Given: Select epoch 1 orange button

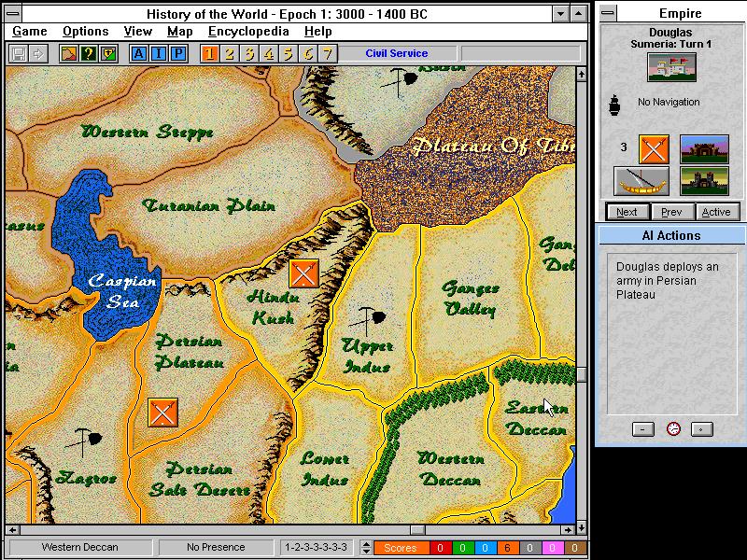Looking at the screenshot, I should pyautogui.click(x=209, y=54).
